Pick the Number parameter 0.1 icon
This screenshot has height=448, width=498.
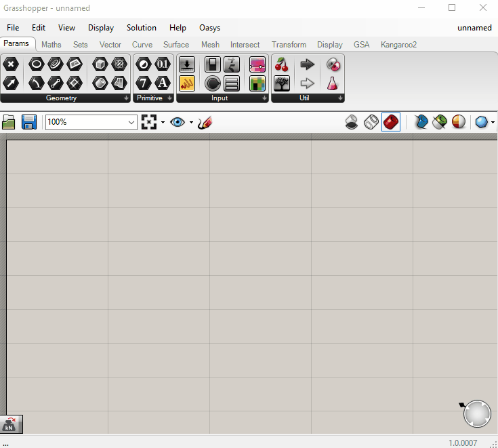[x=163, y=64]
